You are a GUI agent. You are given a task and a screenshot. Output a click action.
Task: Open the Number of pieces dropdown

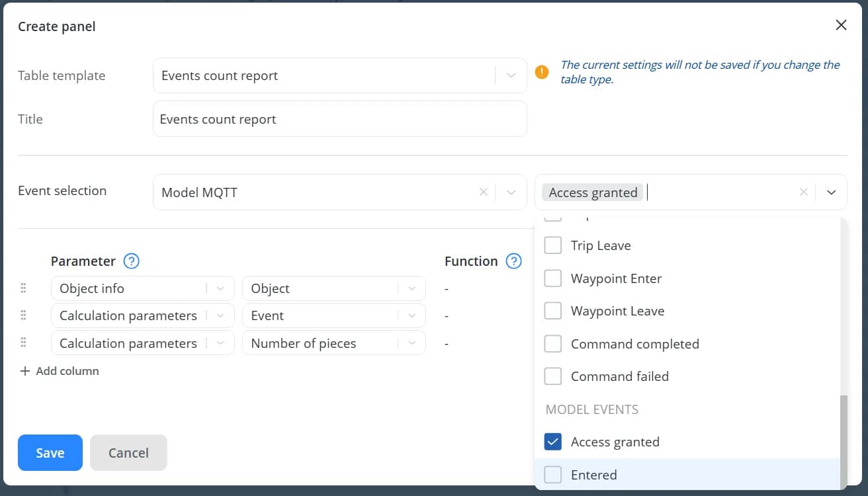[x=334, y=343]
